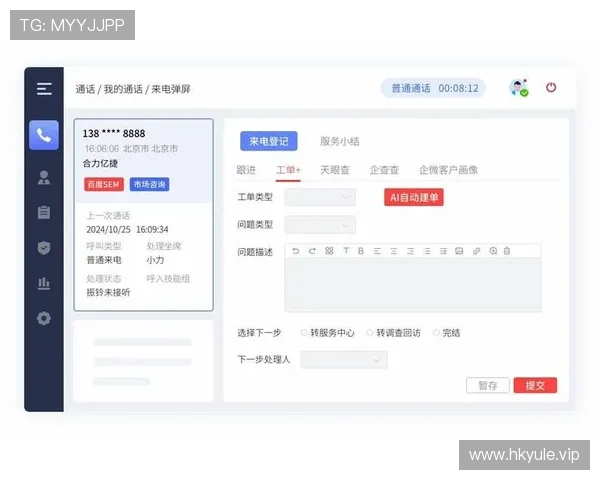Open the 工单类型 dropdown
The width and height of the screenshot is (600, 480).
pos(320,197)
